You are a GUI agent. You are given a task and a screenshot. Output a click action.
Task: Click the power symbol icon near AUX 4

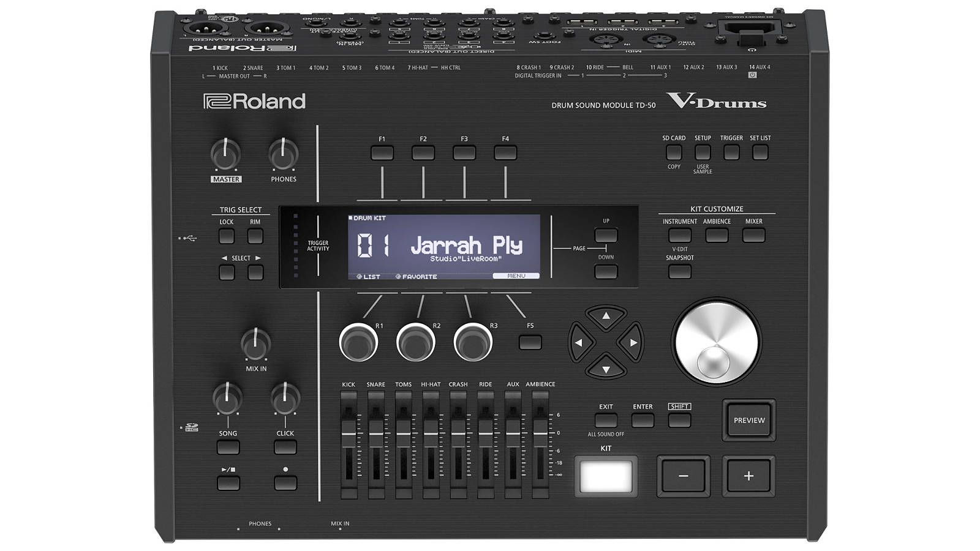click(x=752, y=75)
